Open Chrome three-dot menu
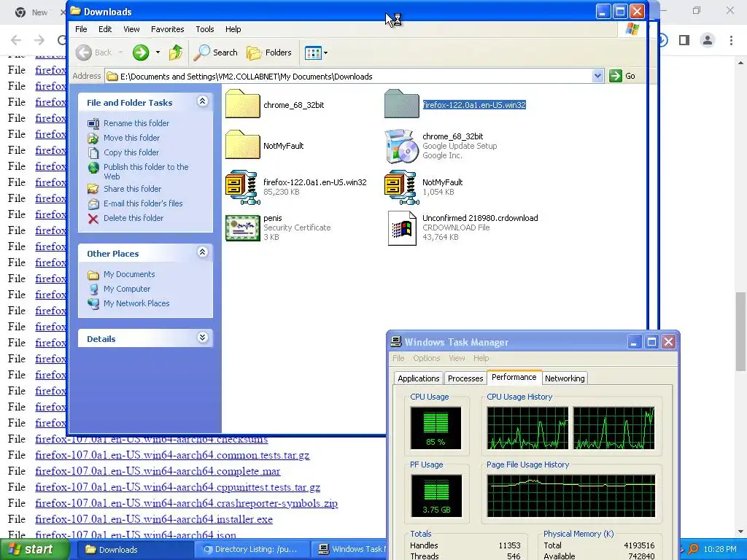 pyautogui.click(x=731, y=40)
